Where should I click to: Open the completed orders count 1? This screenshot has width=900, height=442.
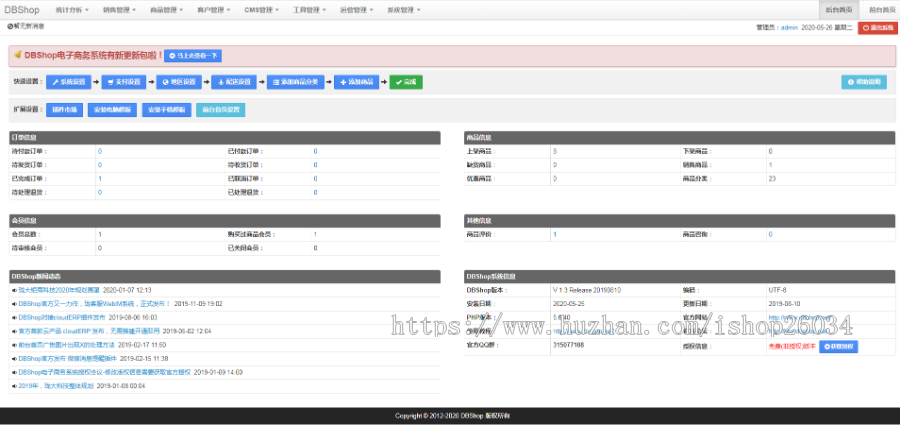[100, 179]
